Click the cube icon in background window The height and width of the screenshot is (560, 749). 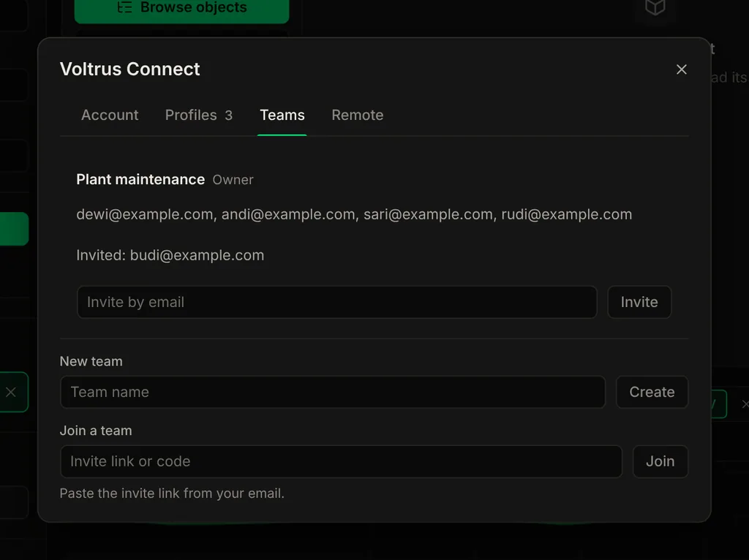(655, 7)
